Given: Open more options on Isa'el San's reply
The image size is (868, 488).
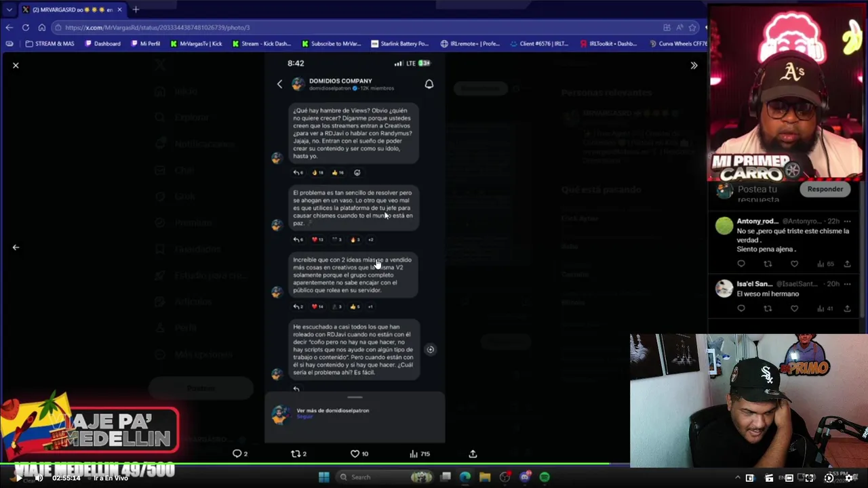Looking at the screenshot, I should (847, 284).
